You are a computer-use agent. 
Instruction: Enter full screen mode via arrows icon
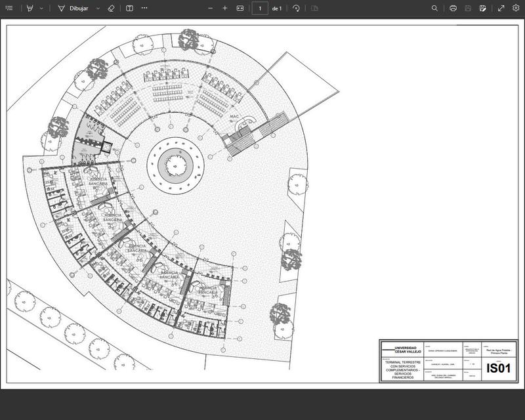501,8
